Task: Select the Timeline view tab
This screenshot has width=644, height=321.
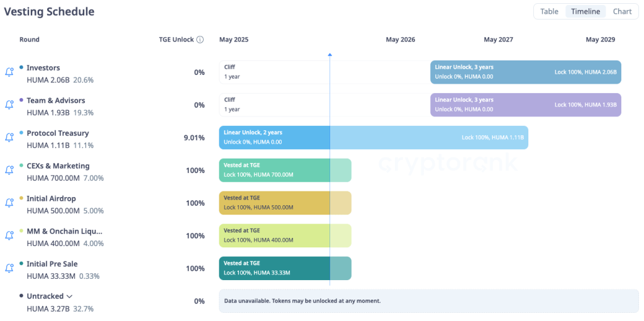Action: point(586,11)
